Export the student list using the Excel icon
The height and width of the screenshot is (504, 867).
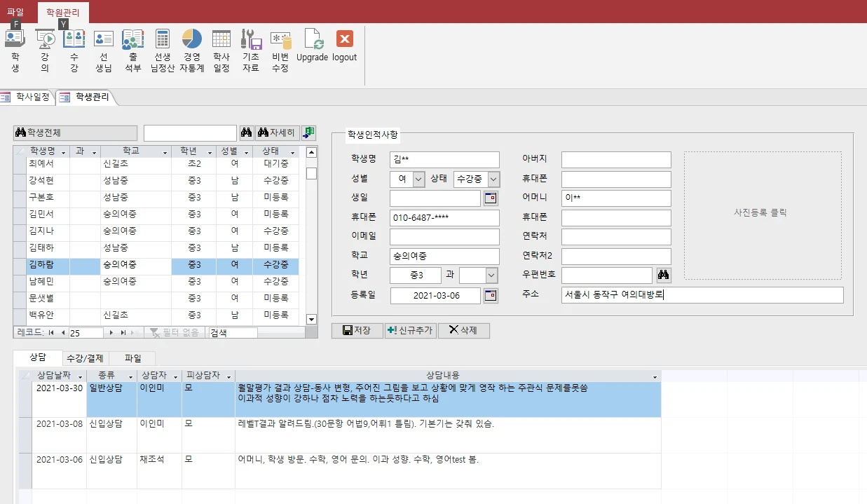pyautogui.click(x=308, y=132)
